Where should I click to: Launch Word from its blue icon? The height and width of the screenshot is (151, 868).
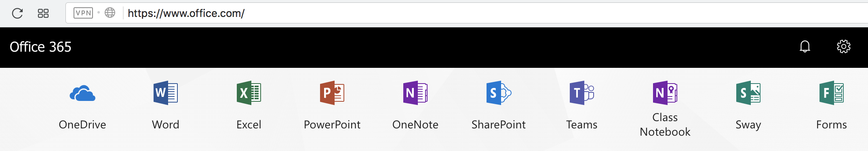(166, 93)
